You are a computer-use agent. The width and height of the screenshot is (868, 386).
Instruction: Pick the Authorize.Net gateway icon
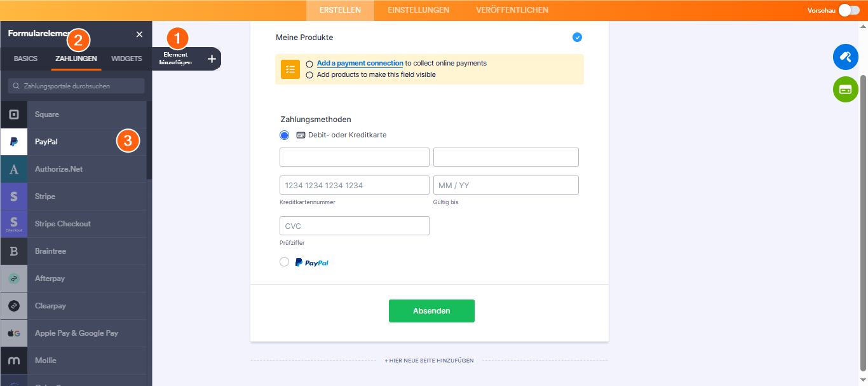(x=13, y=169)
